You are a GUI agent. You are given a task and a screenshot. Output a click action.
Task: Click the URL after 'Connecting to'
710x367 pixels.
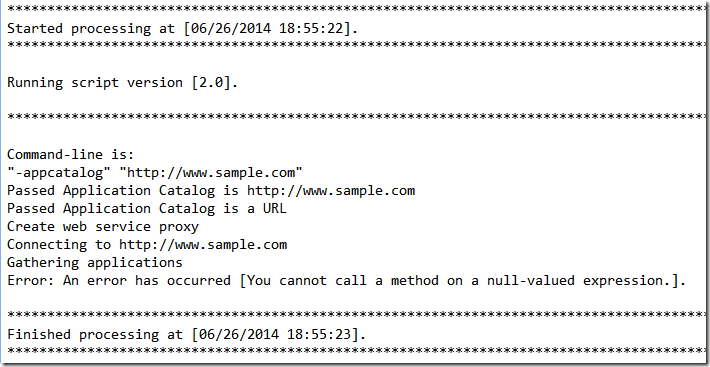[x=203, y=245]
